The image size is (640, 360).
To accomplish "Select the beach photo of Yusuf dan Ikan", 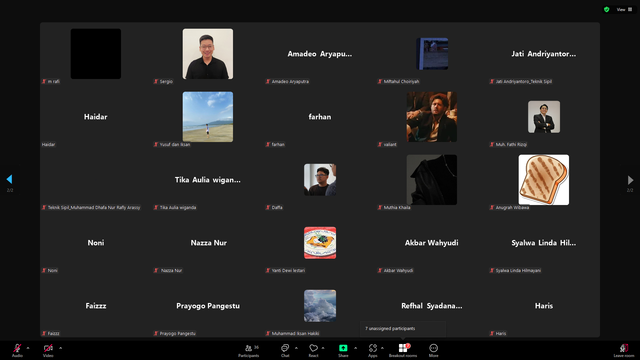I will pyautogui.click(x=208, y=117).
